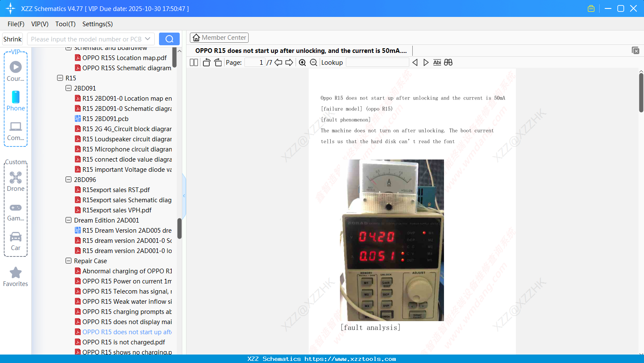Open OPPO R15 is not charged.pdf

coord(120,342)
